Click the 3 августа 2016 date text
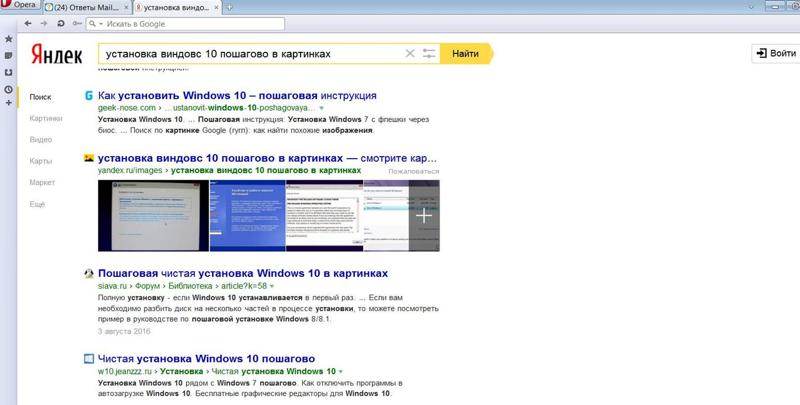Image resolution: width=800 pixels, height=405 pixels. coord(124,332)
